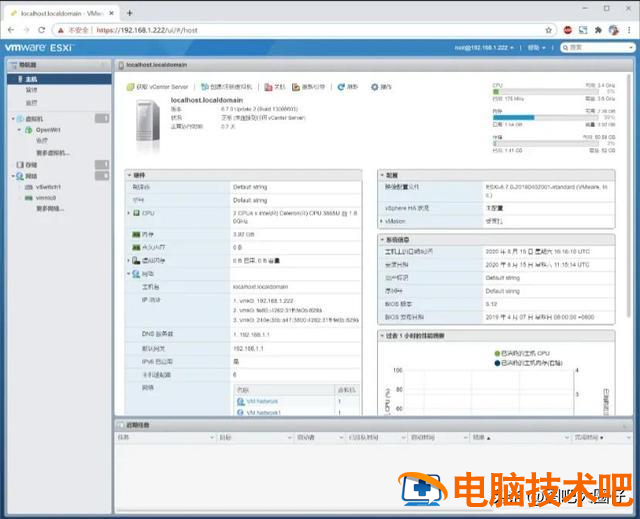The height and width of the screenshot is (519, 640).
Task: Open the Task column header dropdown
Action: tap(211, 438)
